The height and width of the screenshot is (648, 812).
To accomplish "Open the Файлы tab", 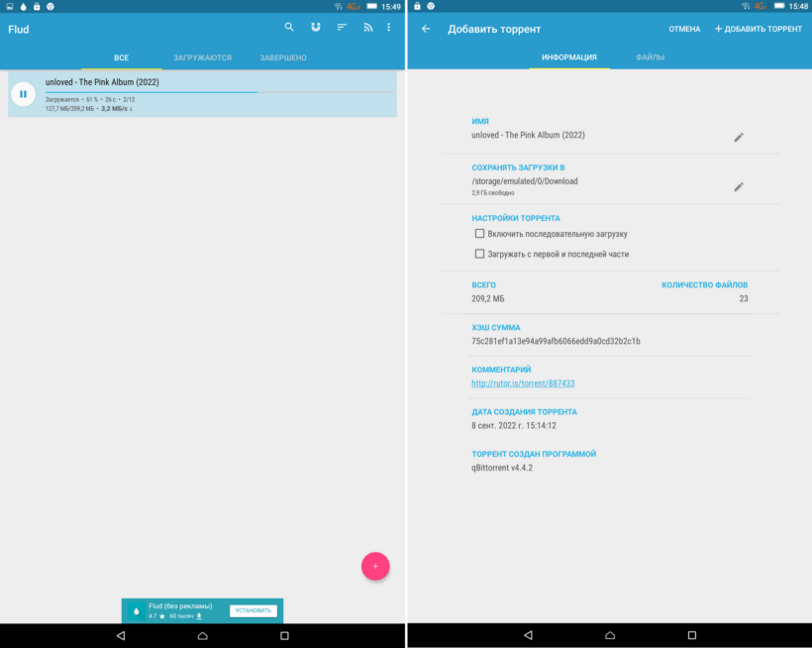I will [650, 57].
